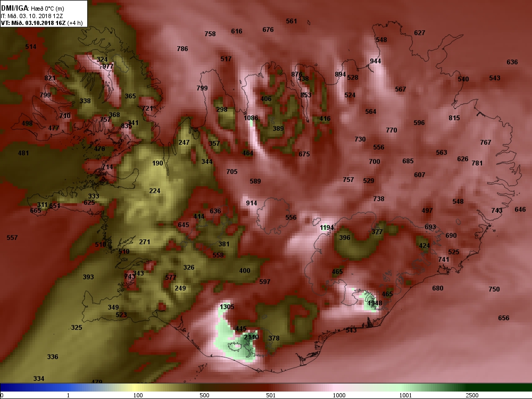
Task: Click the 786 value label
Action: point(182,48)
